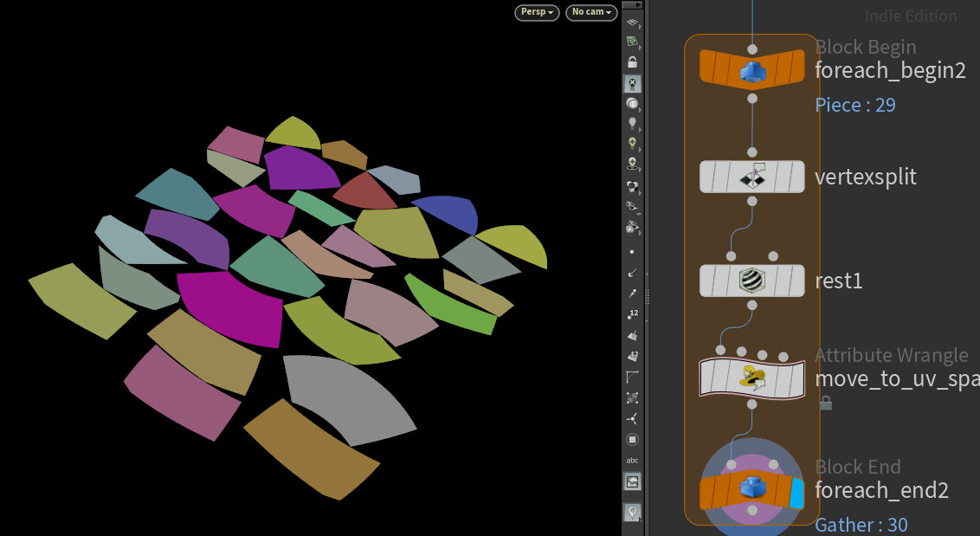Toggle background image display icon

pos(632,481)
